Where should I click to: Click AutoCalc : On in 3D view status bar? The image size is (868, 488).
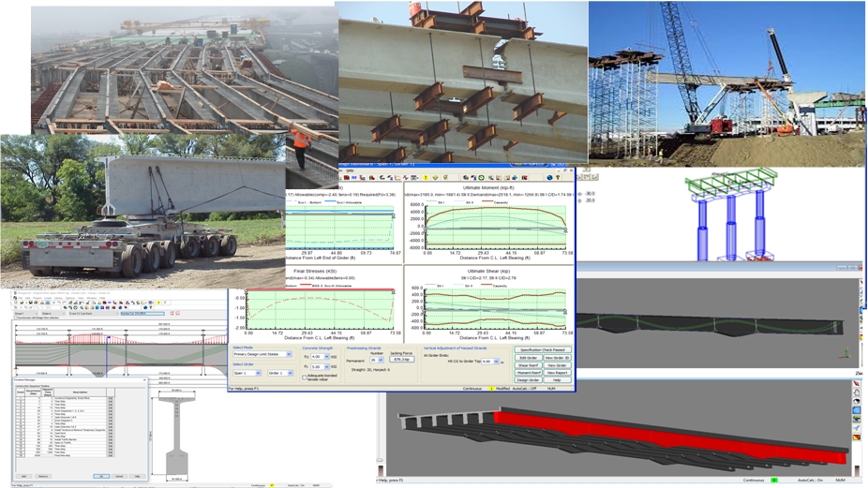(x=810, y=481)
